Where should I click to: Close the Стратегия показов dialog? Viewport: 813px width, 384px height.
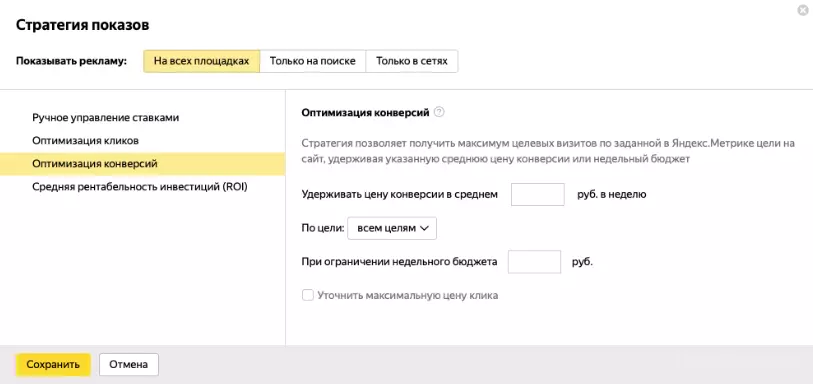803,10
